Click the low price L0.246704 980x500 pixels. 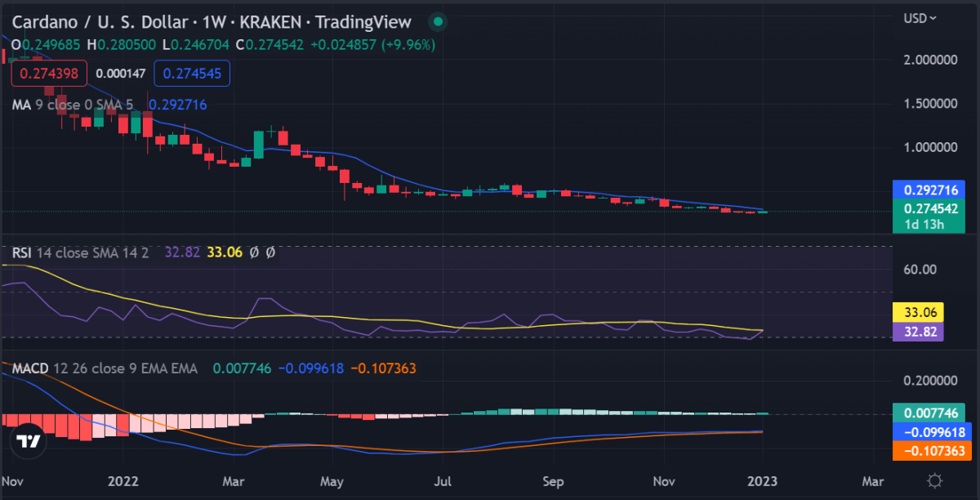197,44
